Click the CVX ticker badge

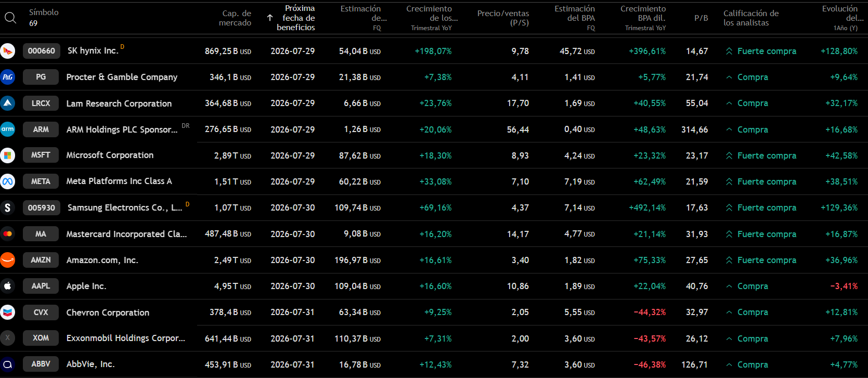[41, 312]
